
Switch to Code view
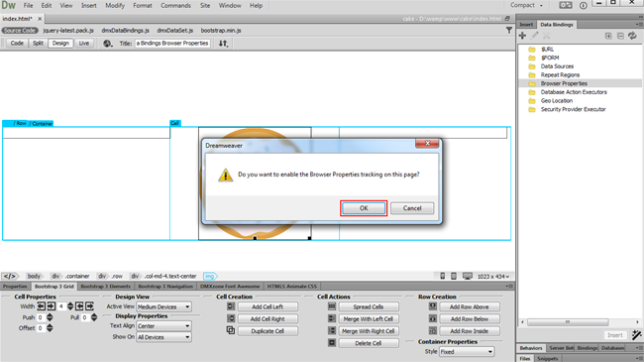point(17,44)
